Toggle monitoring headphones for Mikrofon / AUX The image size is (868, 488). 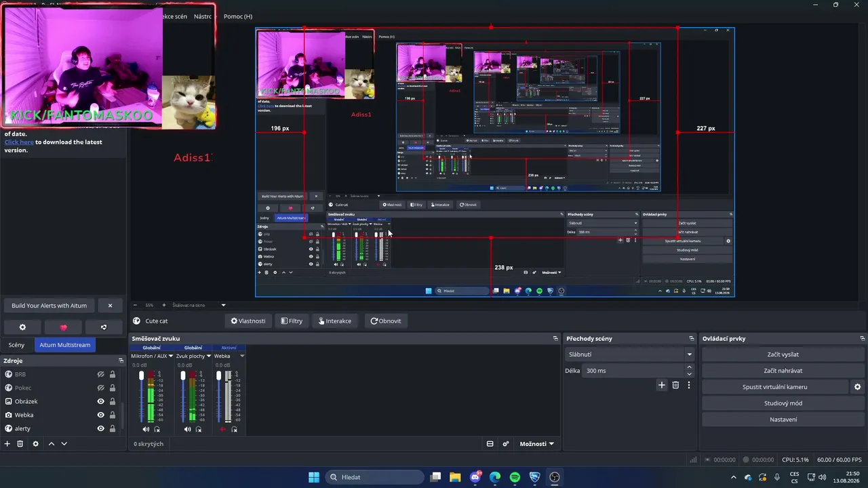click(157, 429)
